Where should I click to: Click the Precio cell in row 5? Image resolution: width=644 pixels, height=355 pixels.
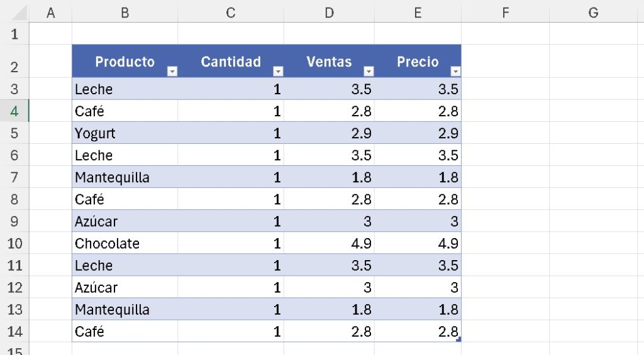(x=418, y=133)
